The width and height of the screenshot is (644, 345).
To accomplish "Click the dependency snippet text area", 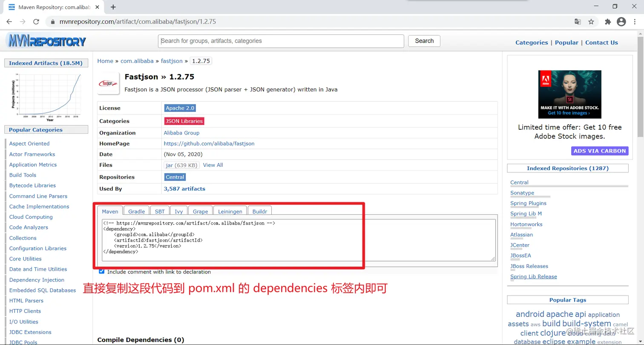I will (299, 240).
